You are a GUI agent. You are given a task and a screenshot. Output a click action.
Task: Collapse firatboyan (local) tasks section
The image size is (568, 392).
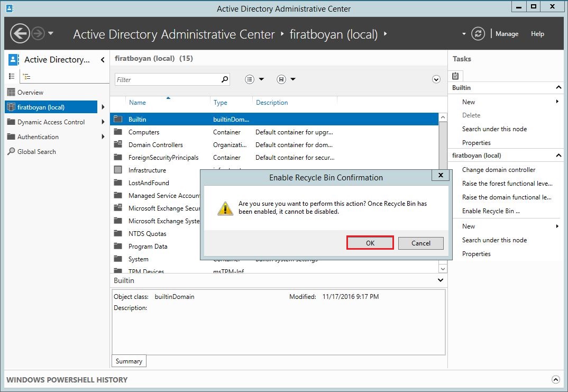[558, 155]
